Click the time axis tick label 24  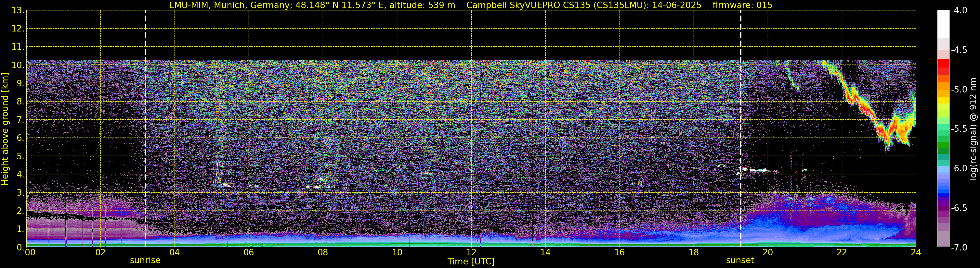(x=916, y=252)
